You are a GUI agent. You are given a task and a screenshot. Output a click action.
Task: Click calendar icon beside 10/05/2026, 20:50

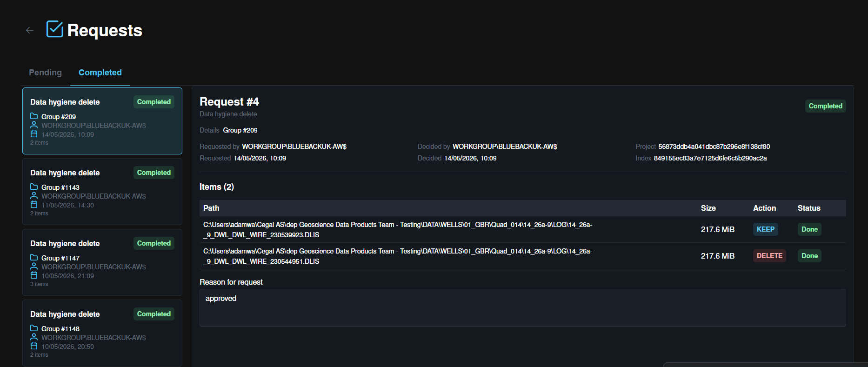[x=34, y=346]
